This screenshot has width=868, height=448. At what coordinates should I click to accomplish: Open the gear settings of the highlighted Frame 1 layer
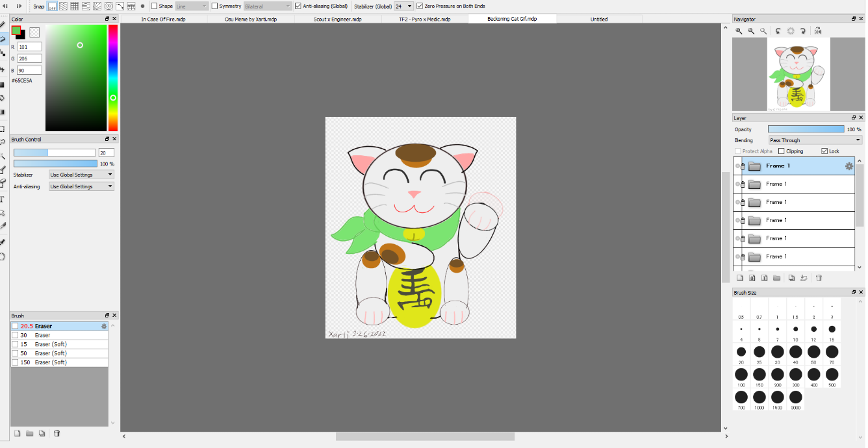(849, 166)
